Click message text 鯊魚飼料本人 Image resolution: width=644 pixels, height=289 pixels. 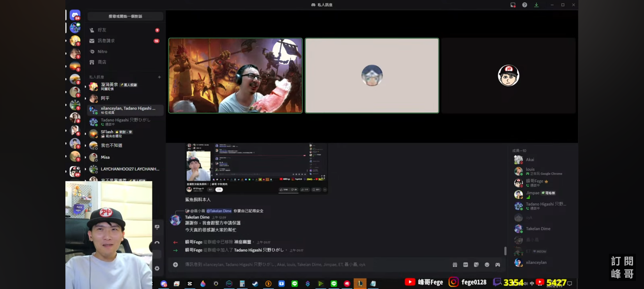point(198,199)
